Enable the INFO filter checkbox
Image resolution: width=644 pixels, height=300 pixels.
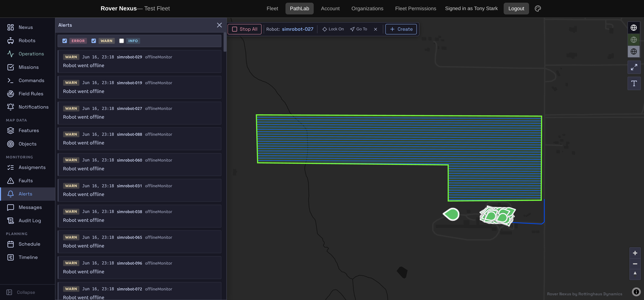pos(122,41)
